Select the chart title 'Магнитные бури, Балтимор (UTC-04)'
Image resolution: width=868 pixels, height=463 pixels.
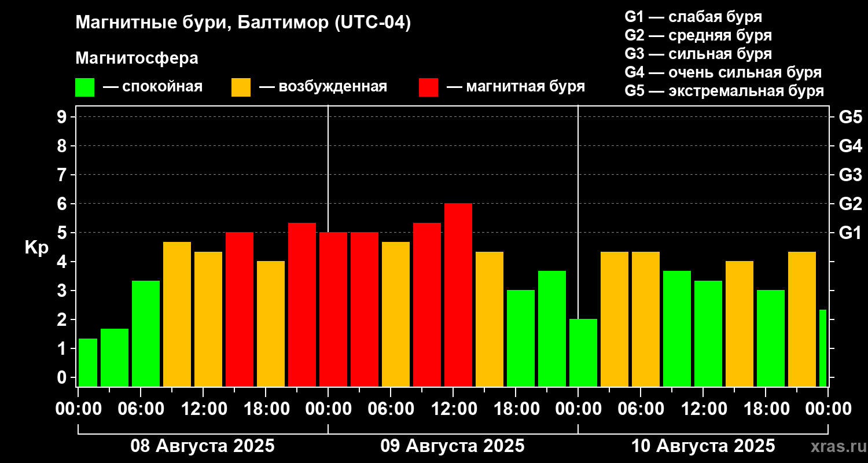tap(243, 23)
